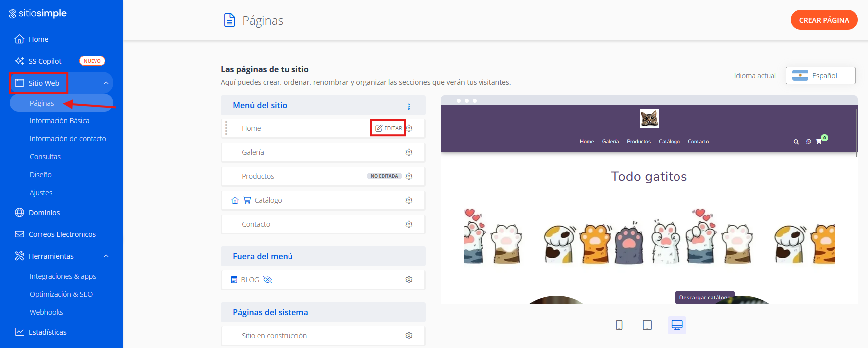The width and height of the screenshot is (868, 348).
Task: Open settings gear for BLOG page
Action: click(x=409, y=279)
